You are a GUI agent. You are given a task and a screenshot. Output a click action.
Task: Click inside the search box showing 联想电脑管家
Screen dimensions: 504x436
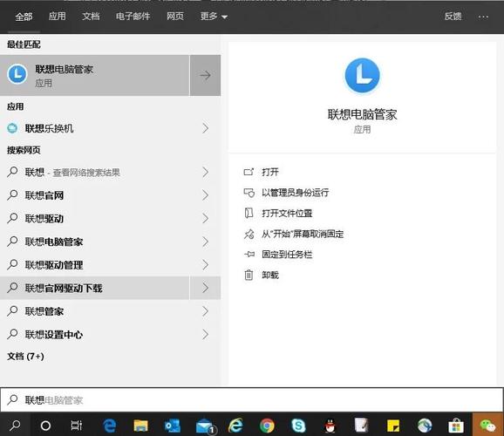pyautogui.click(x=252, y=399)
